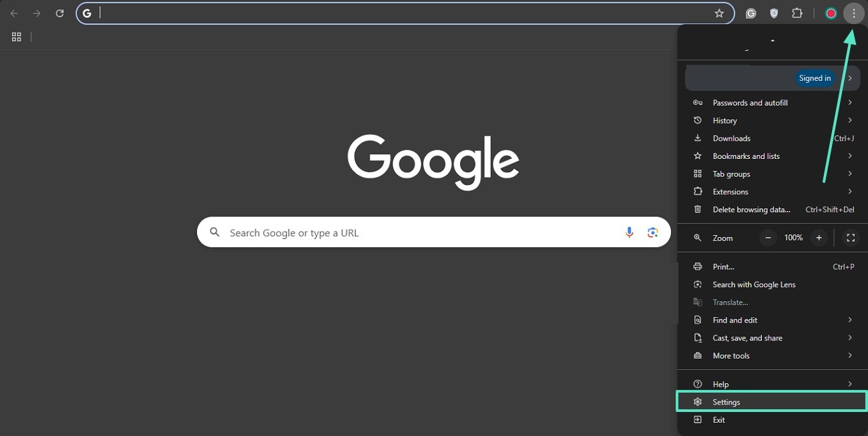Viewport: 868px width, 436px height.
Task: Decrease zoom with the minus button
Action: (769, 238)
